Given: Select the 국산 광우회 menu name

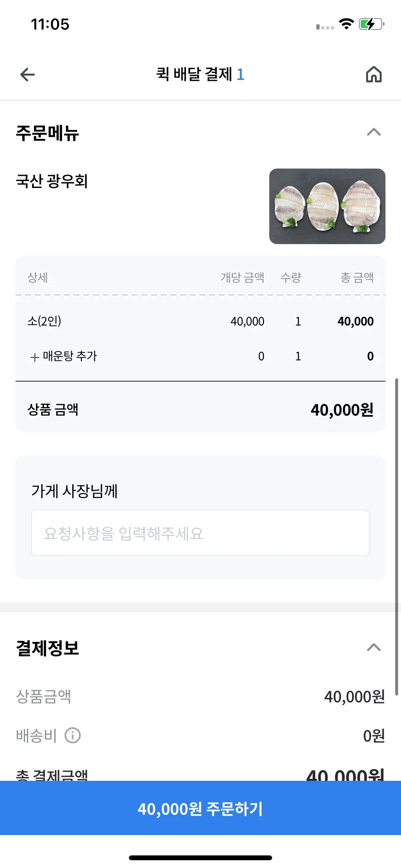Looking at the screenshot, I should (x=52, y=181).
